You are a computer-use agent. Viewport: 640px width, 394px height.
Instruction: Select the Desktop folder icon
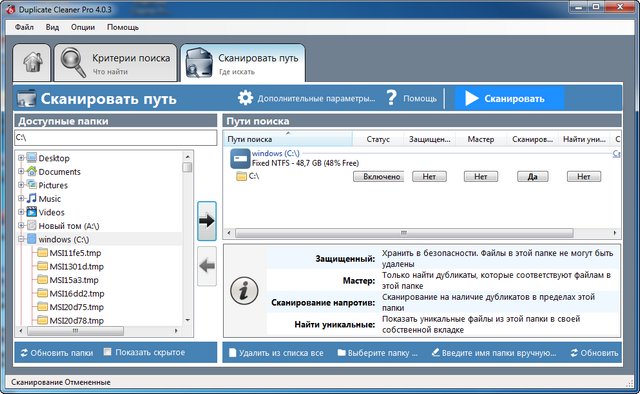click(31, 158)
